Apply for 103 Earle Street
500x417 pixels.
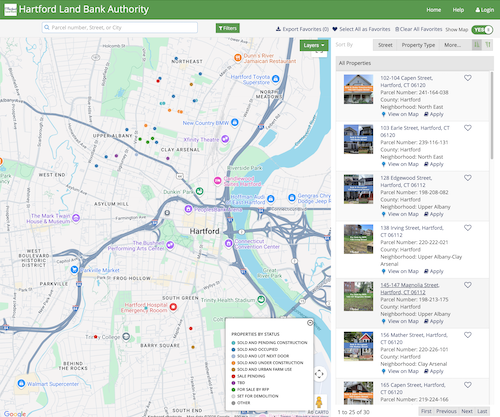[x=433, y=164]
